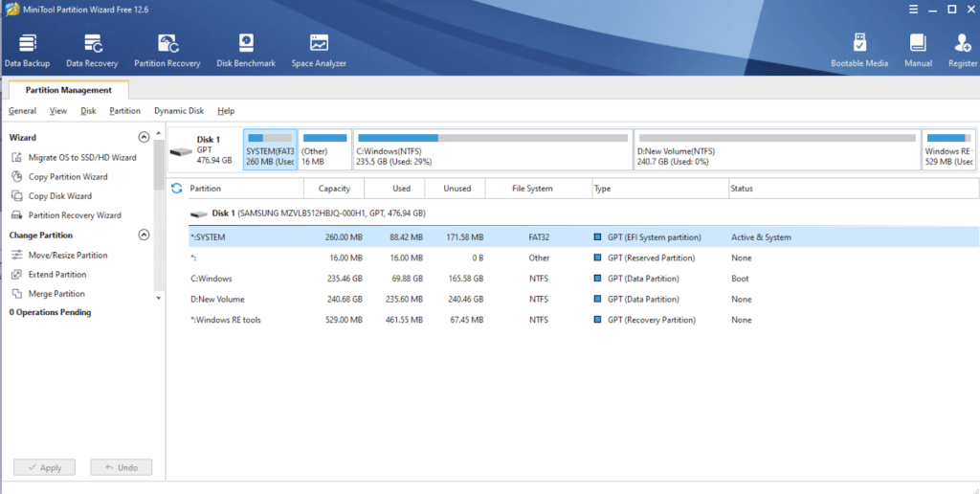Select the 16.00 MB Reserved Partition row

(x=584, y=258)
